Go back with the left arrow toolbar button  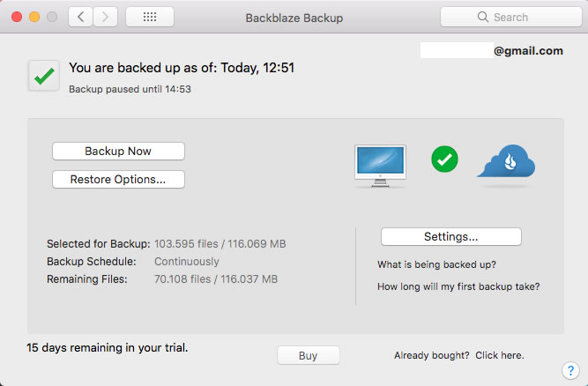[x=80, y=17]
